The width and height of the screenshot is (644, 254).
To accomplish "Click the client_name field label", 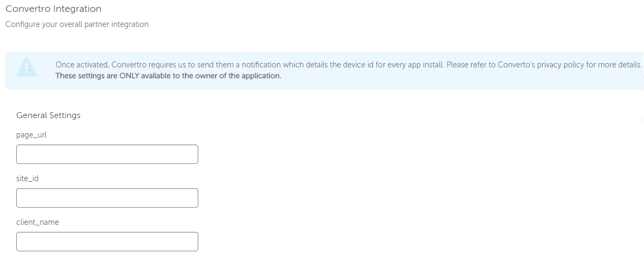I will point(37,222).
